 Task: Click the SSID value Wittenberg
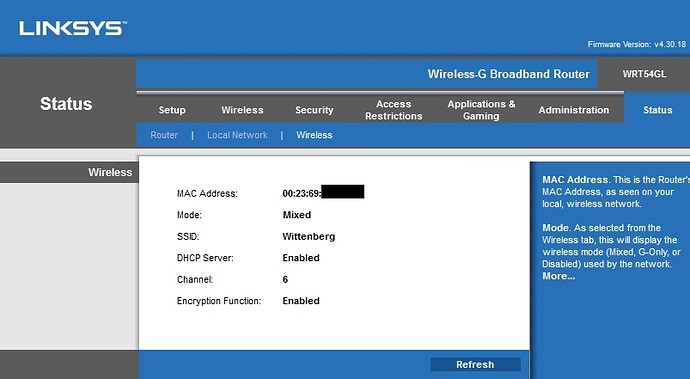click(308, 236)
